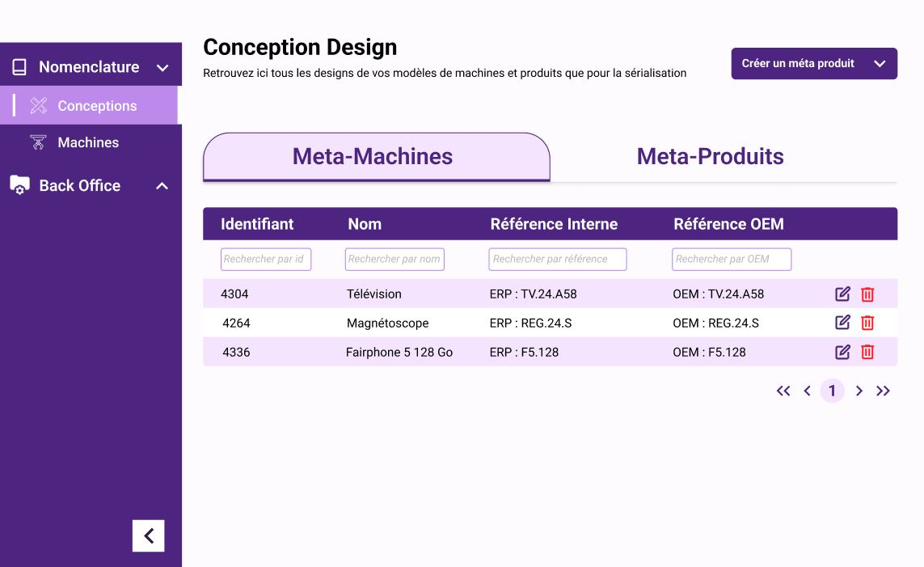Select Conceptions in the sidebar

(x=96, y=106)
